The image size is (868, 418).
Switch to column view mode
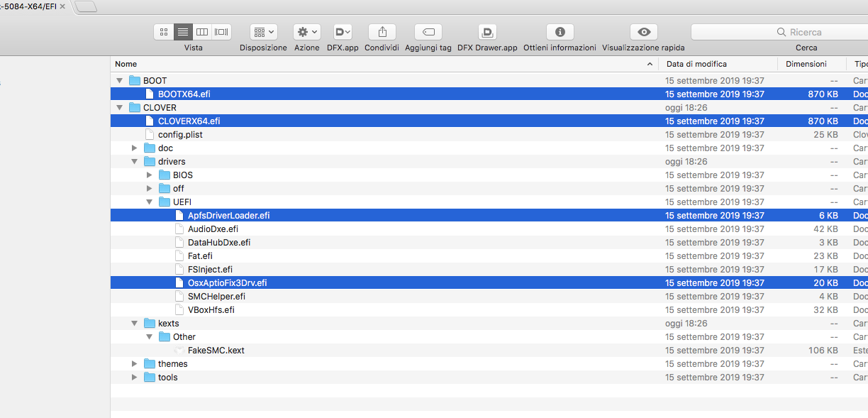(202, 32)
